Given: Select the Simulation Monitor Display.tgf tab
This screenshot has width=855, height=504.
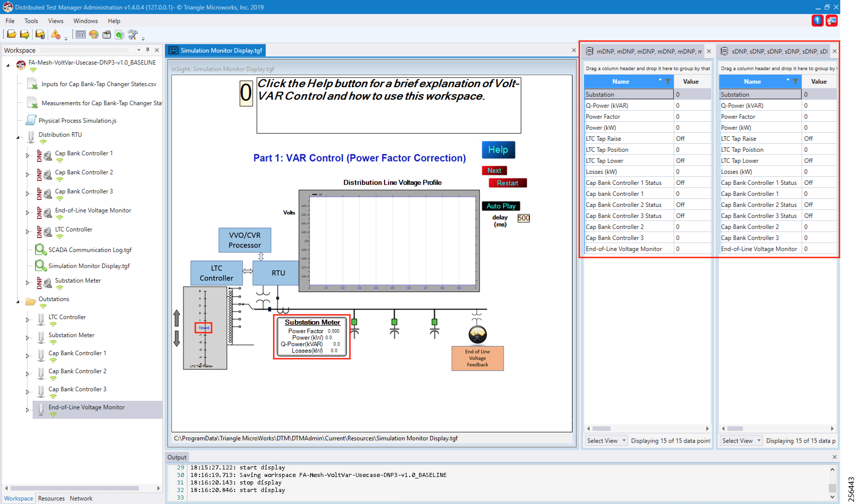Looking at the screenshot, I should (x=216, y=50).
